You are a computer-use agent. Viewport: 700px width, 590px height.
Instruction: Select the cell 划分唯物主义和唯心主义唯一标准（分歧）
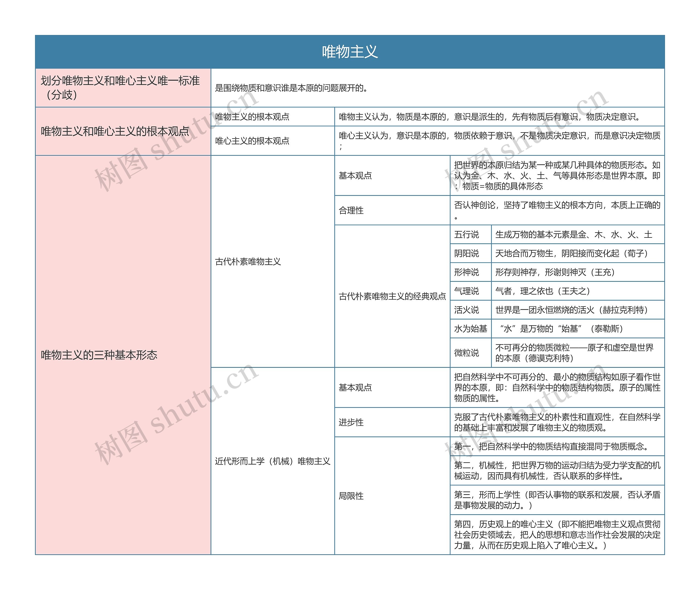coord(123,88)
